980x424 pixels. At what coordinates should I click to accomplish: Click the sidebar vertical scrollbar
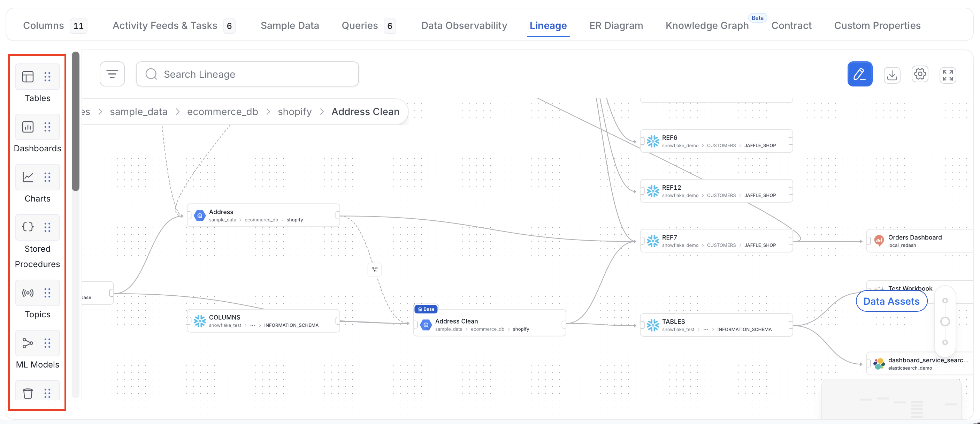click(x=76, y=121)
